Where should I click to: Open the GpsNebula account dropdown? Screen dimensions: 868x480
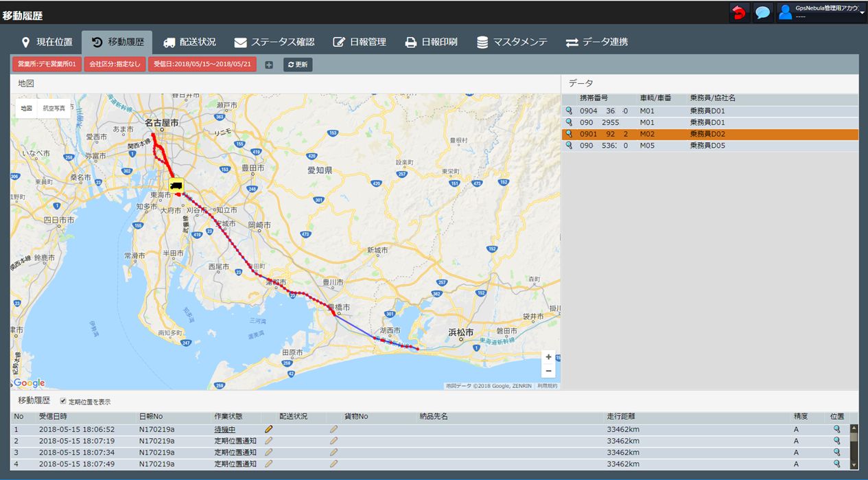coord(821,12)
